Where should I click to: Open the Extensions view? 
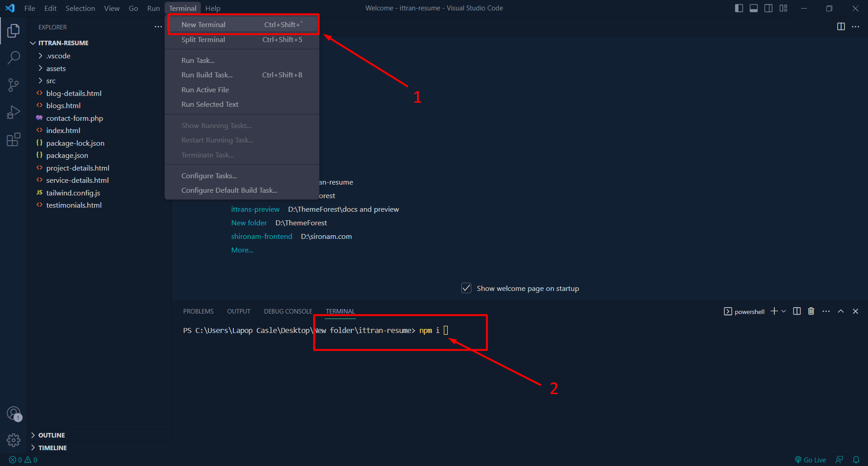[14, 139]
